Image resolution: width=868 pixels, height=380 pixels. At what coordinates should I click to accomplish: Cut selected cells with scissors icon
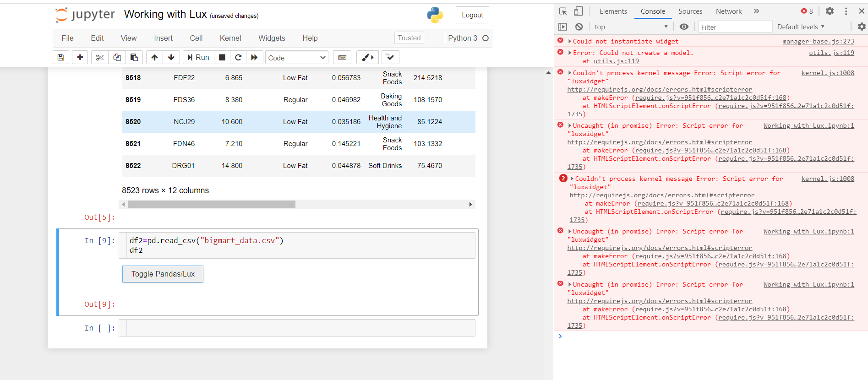tap(99, 57)
